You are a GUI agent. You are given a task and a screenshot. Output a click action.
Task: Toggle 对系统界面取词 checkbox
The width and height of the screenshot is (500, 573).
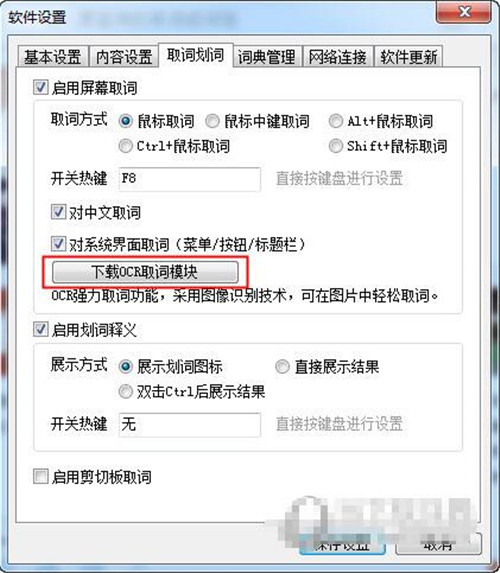[x=58, y=244]
